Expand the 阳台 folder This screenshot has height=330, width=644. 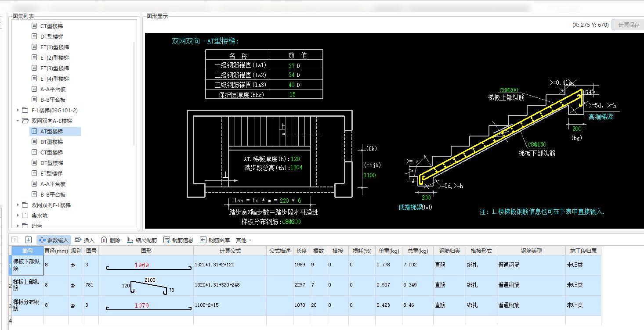tap(18, 226)
